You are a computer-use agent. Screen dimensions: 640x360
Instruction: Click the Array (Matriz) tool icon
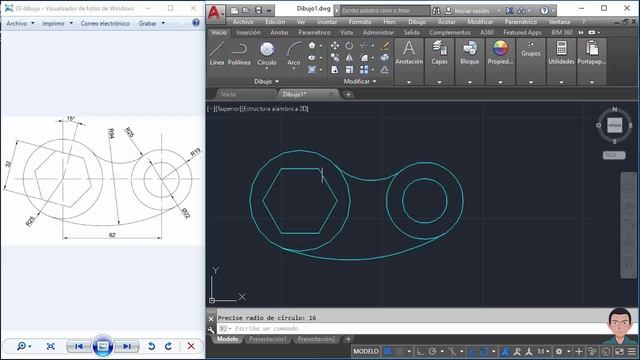tap(364, 70)
